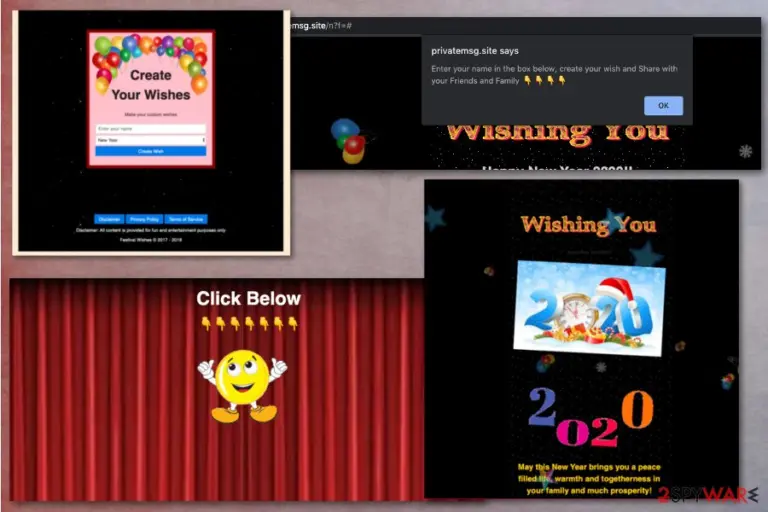Click the 'Create Your Wishes' heading
This screenshot has height=512, width=768.
(x=150, y=85)
